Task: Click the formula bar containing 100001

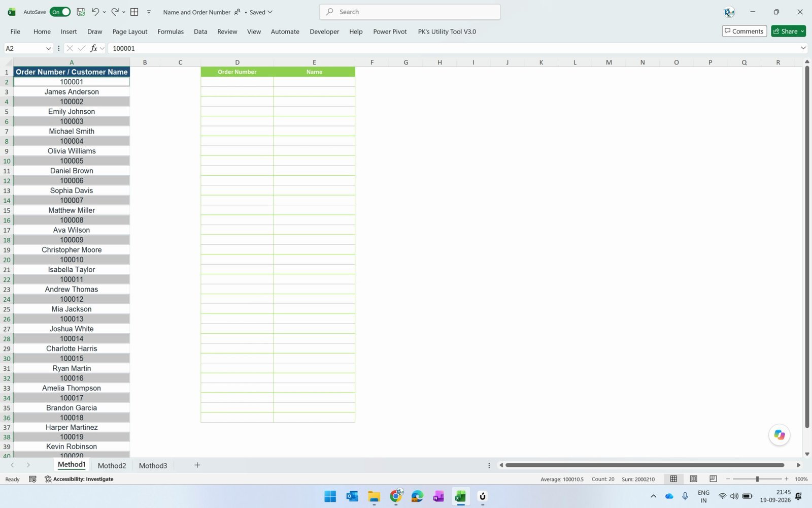Action: click(x=453, y=48)
